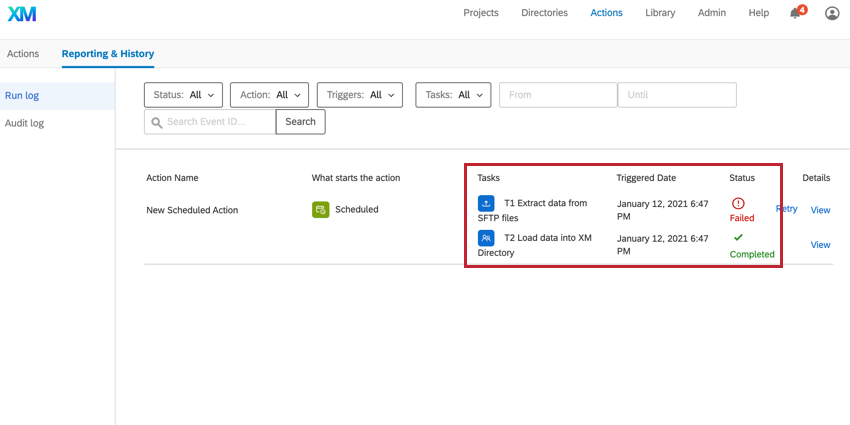Click the search magnifier icon
The width and height of the screenshot is (850, 425).
pyautogui.click(x=157, y=123)
